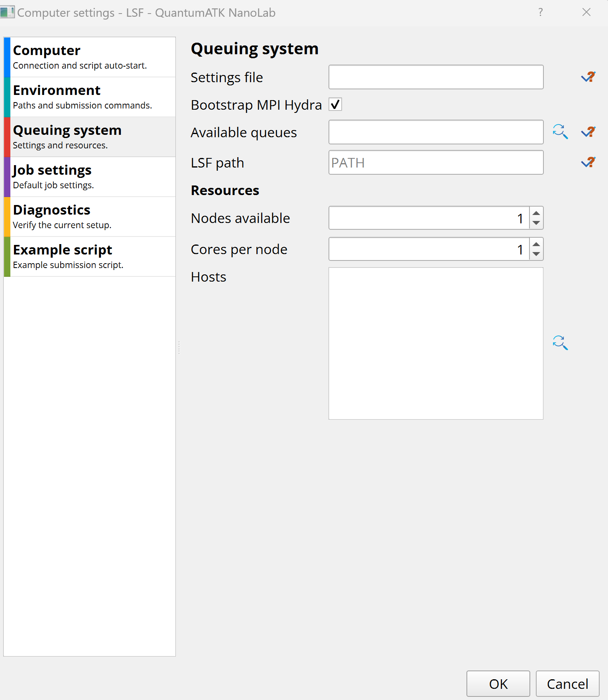Refresh the Available queues list

point(560,132)
